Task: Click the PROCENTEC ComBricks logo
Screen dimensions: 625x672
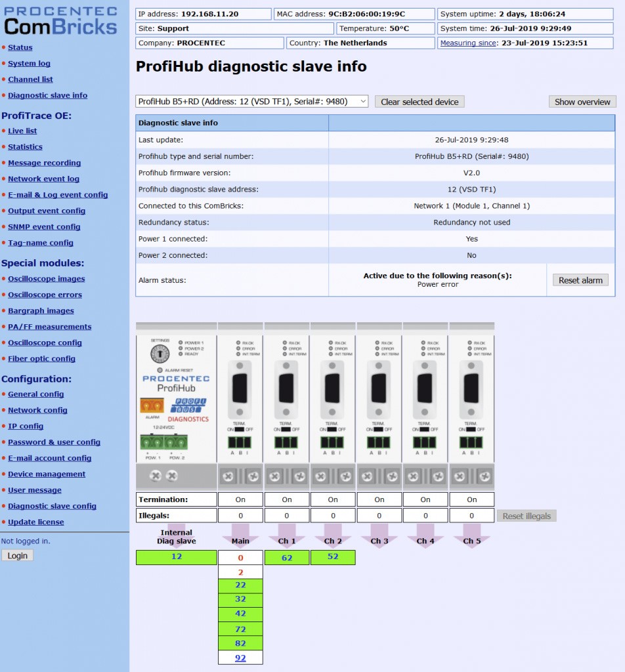Action: click(x=60, y=21)
